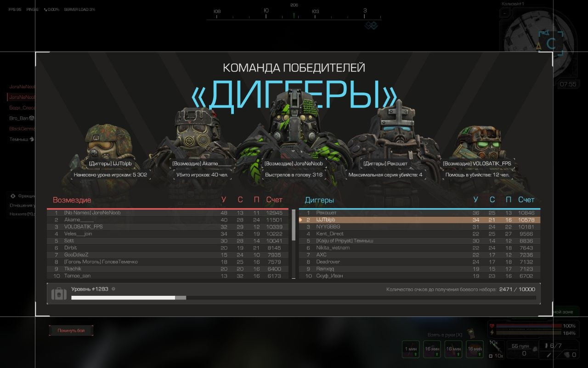
Task: Click the level progress bar
Action: point(303,298)
